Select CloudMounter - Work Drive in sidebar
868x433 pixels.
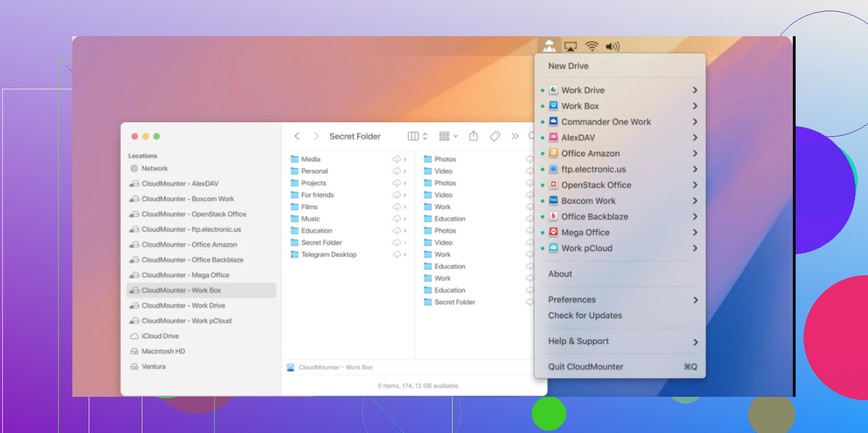point(183,306)
